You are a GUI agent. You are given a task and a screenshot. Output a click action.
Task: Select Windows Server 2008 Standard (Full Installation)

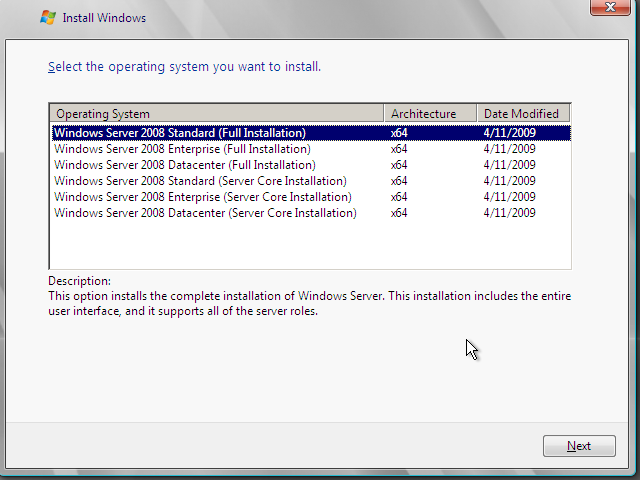[311, 133]
